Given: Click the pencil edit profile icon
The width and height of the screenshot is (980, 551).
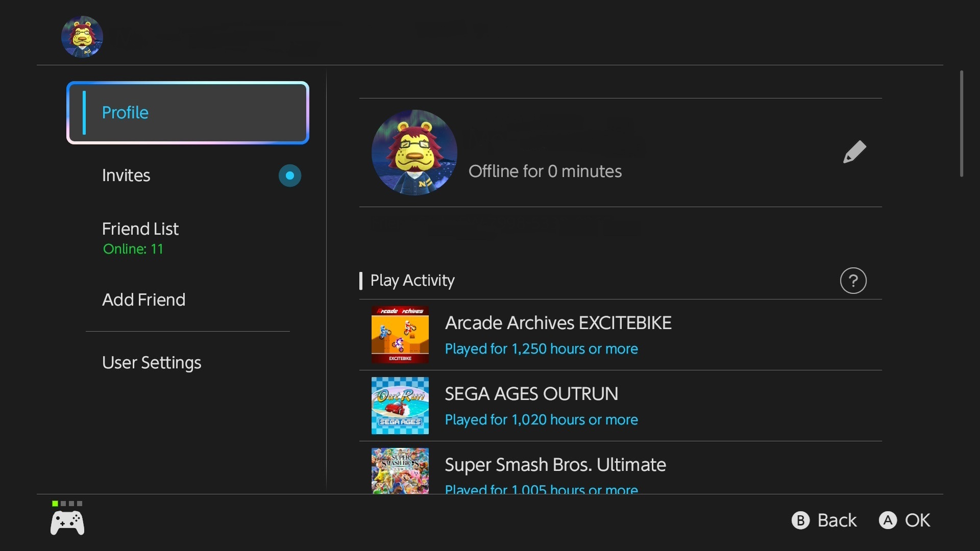Looking at the screenshot, I should [x=854, y=152].
